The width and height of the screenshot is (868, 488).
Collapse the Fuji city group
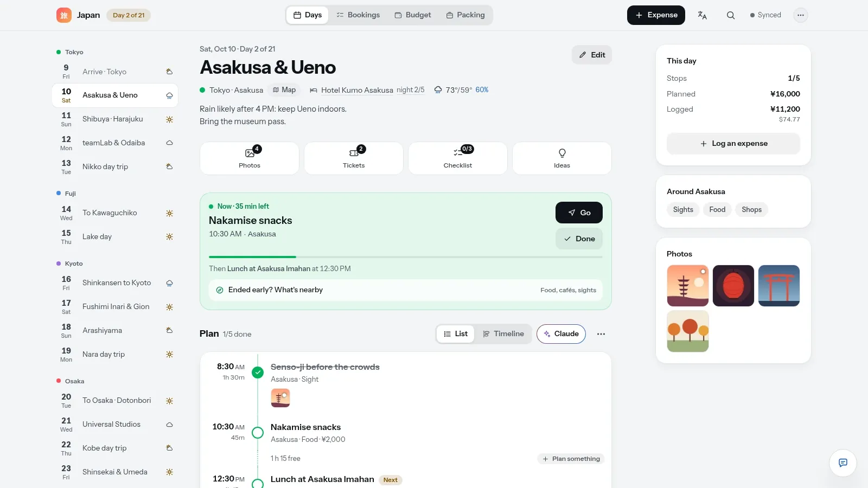pyautogui.click(x=66, y=194)
